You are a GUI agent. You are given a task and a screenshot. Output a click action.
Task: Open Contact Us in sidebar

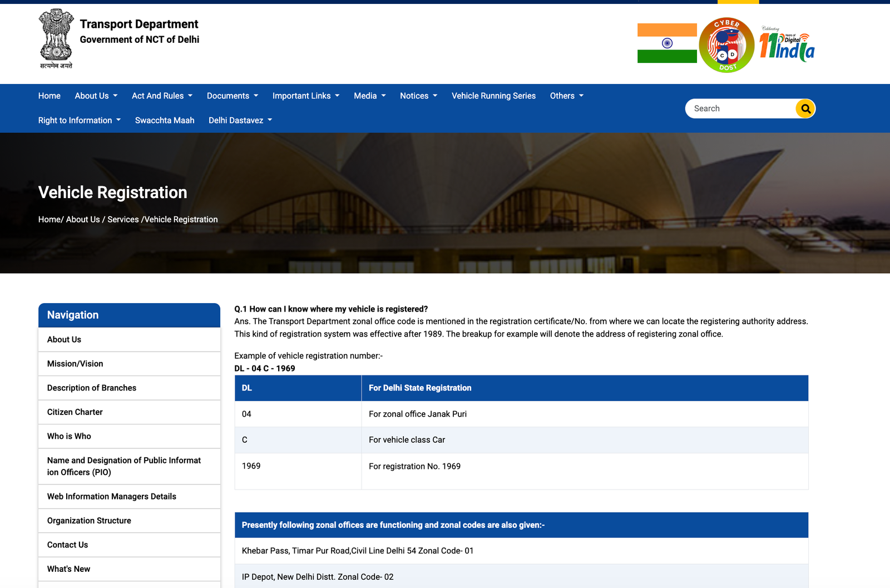[x=129, y=545]
